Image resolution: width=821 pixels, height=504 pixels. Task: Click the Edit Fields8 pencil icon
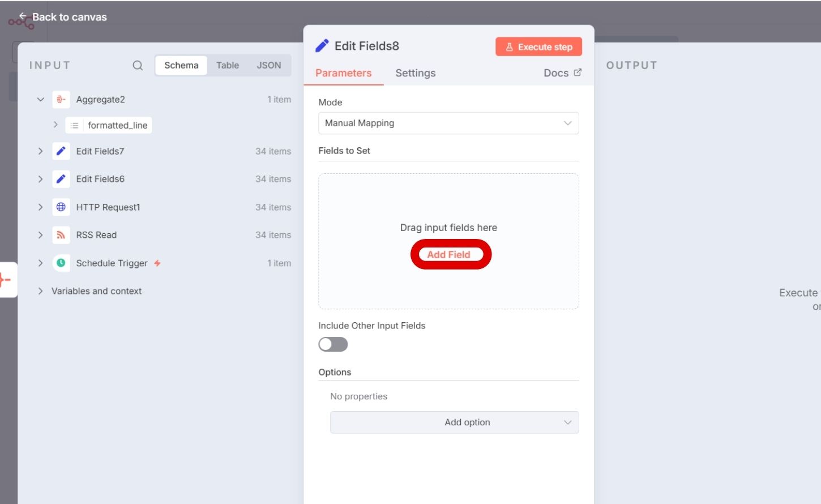(322, 45)
